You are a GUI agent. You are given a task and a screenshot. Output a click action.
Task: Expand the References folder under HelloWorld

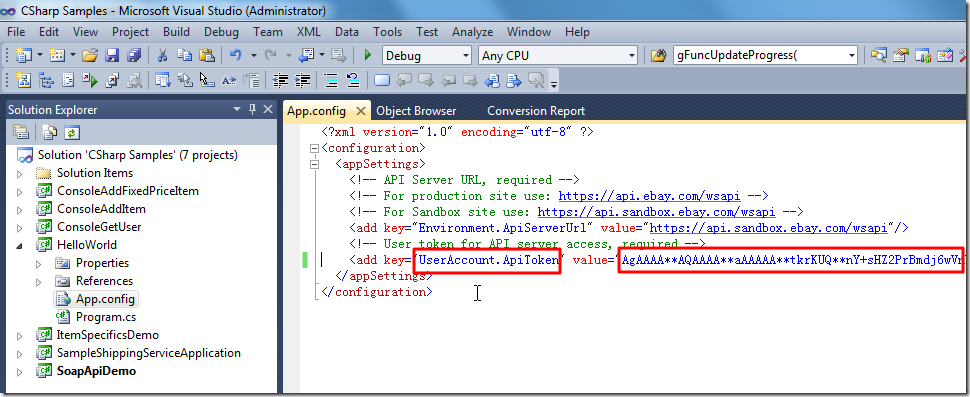(x=39, y=281)
